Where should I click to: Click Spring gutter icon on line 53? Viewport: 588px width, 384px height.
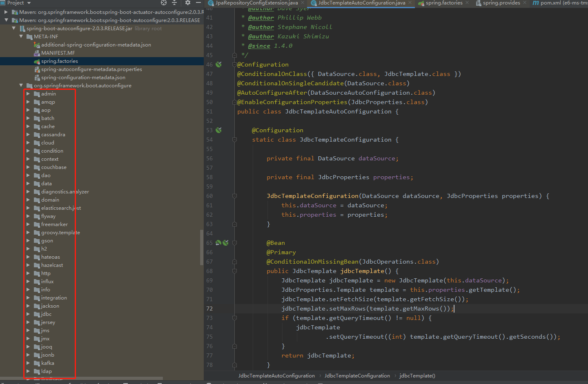[219, 130]
